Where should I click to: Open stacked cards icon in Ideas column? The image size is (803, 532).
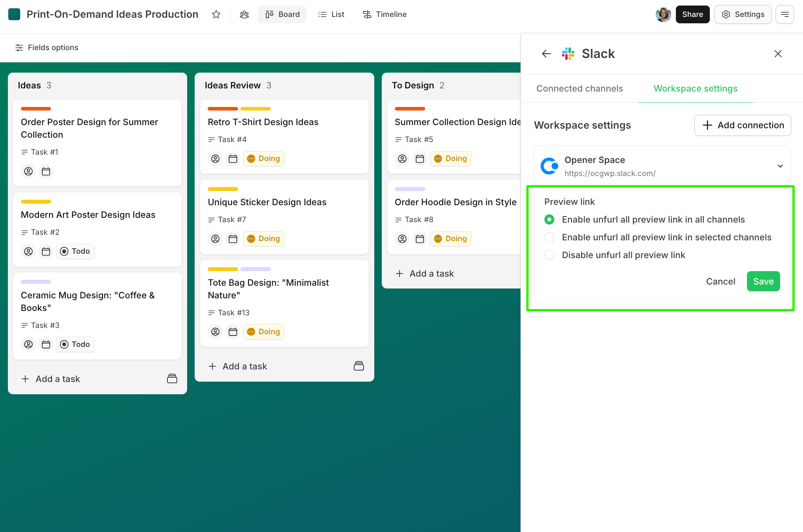[172, 379]
